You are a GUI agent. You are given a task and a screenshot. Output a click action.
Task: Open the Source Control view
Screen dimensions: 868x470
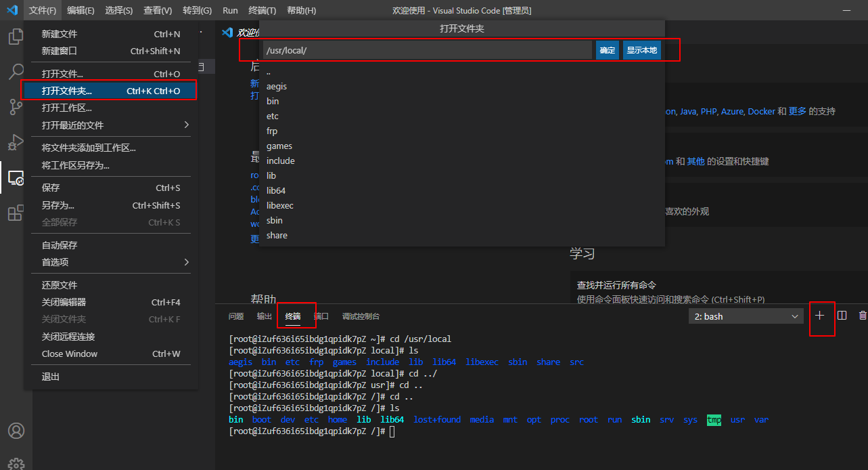point(16,107)
